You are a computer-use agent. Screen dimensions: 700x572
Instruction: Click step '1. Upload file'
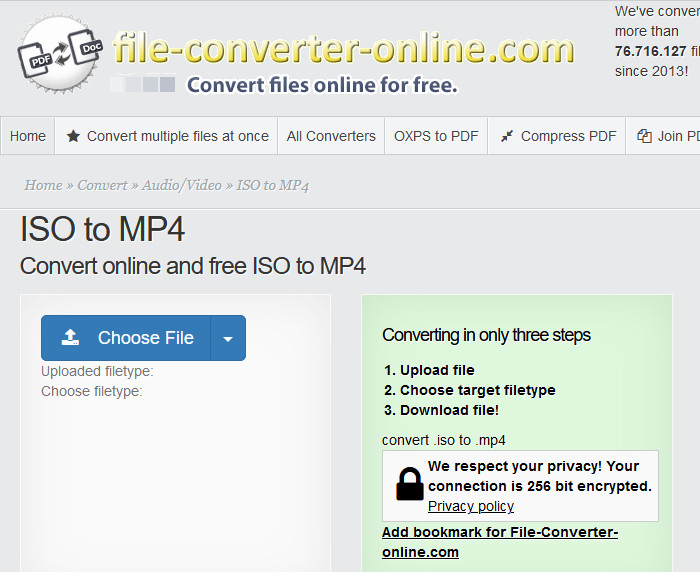click(429, 370)
